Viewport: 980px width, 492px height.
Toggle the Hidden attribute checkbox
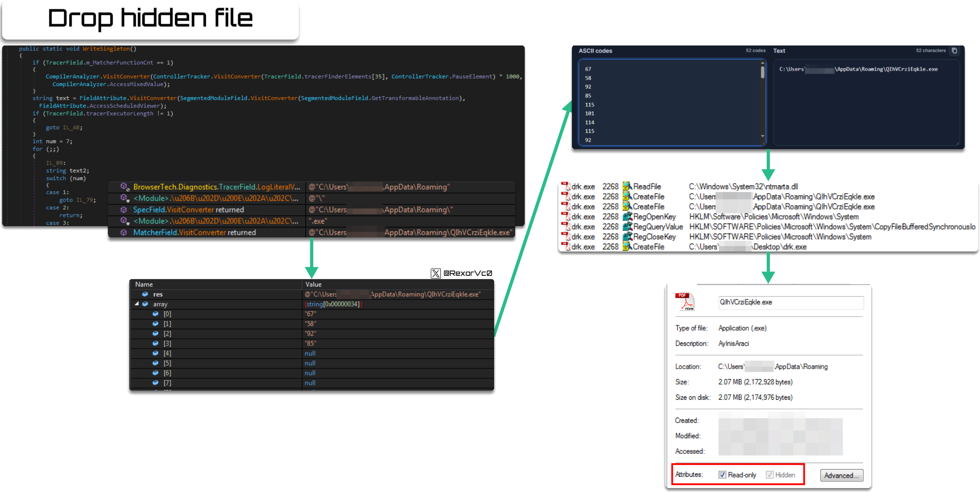point(769,475)
